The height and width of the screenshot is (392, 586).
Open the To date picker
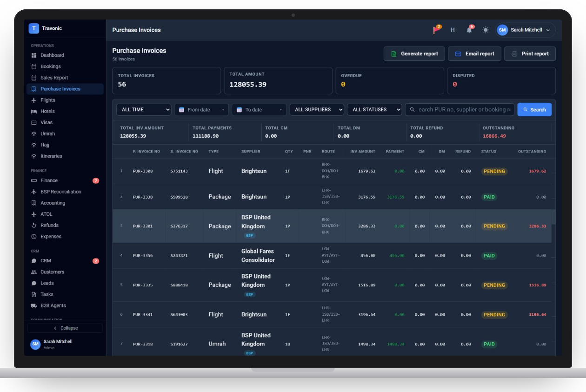(x=259, y=110)
